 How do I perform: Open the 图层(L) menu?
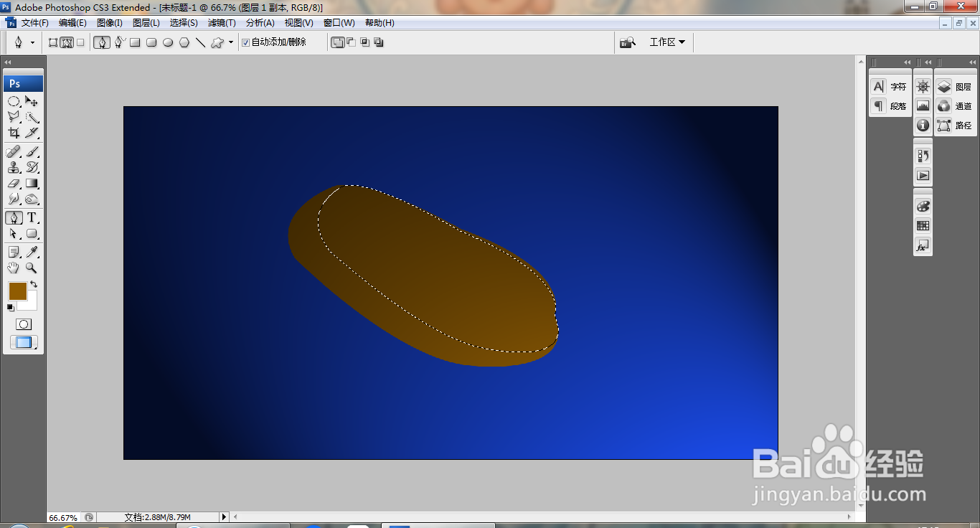pyautogui.click(x=146, y=23)
